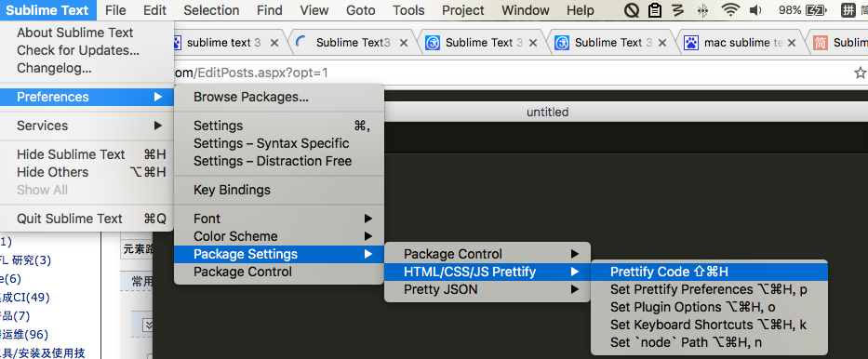
Task: Close the 'sublime text 3' browser tab
Action: 274,43
